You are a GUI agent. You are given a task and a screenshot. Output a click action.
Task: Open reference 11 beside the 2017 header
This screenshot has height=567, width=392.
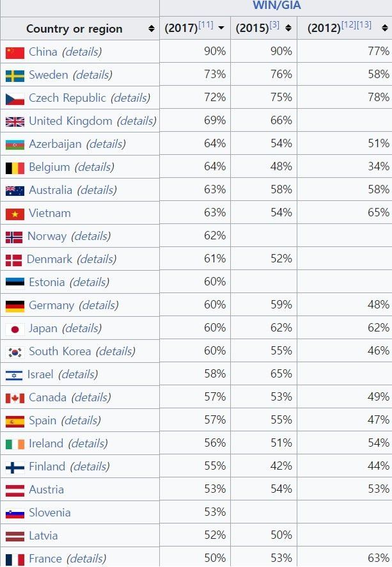click(206, 25)
